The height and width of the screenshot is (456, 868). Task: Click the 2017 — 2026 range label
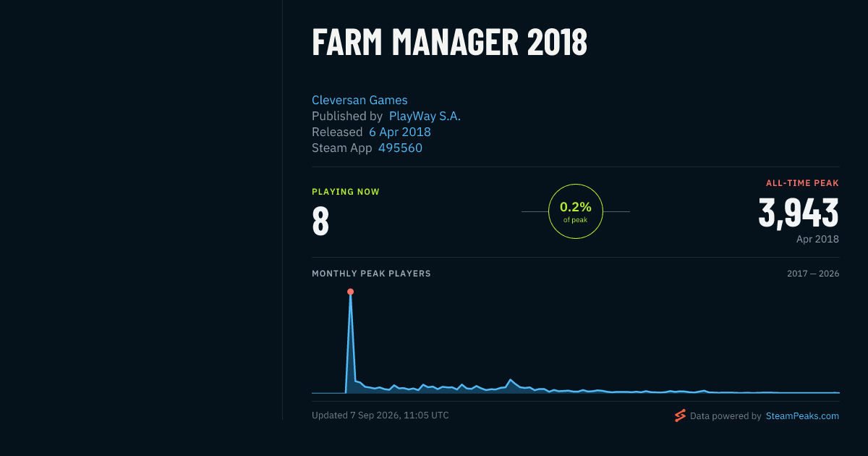click(x=813, y=274)
